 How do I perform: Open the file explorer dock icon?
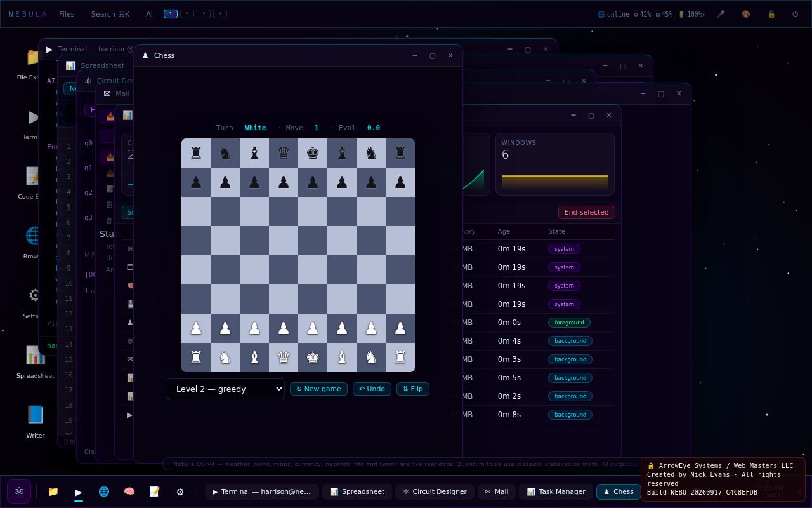point(53,491)
